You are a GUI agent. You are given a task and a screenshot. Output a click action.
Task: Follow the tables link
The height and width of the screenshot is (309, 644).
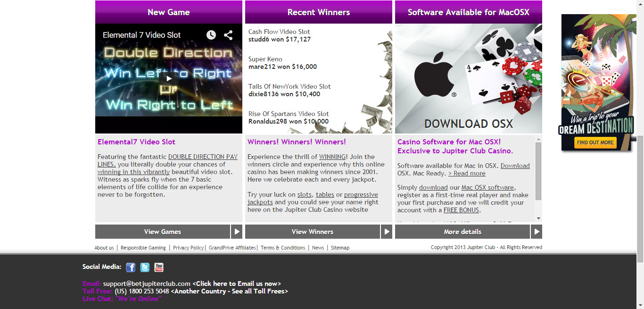point(325,194)
